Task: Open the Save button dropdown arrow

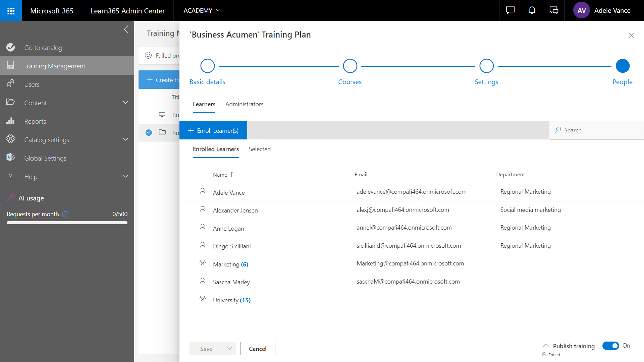Action: click(229, 348)
